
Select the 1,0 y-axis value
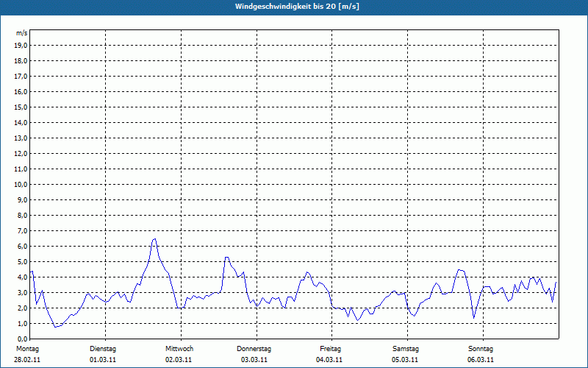[23, 323]
